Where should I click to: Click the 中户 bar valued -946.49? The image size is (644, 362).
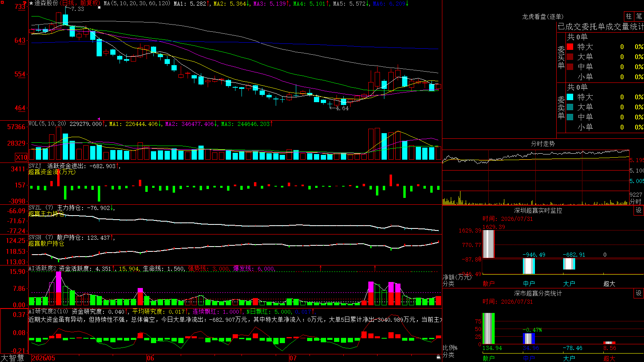529,266
